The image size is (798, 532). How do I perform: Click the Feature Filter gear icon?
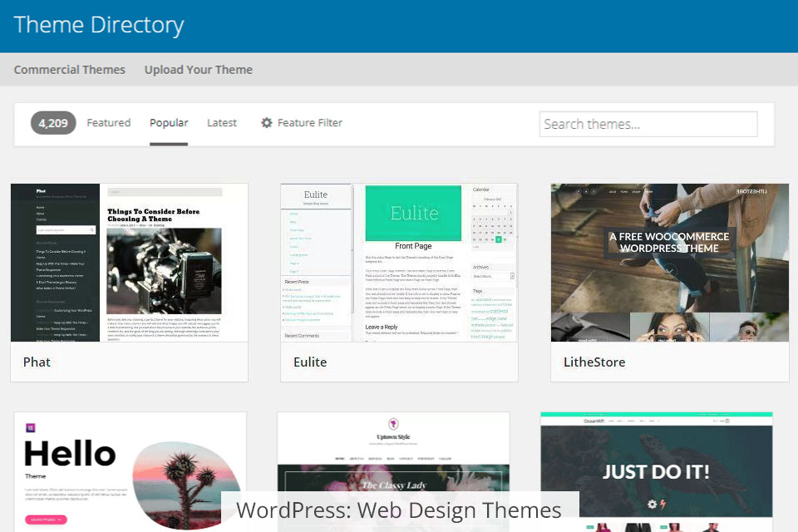click(267, 123)
